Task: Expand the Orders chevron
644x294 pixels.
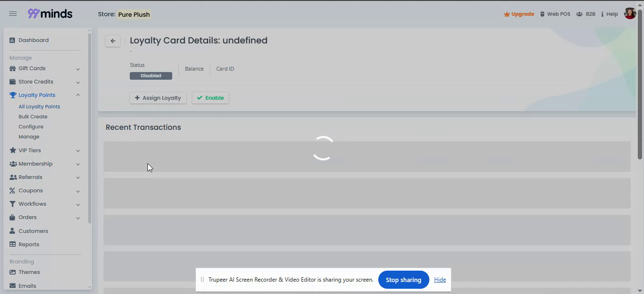Action: [x=78, y=218]
